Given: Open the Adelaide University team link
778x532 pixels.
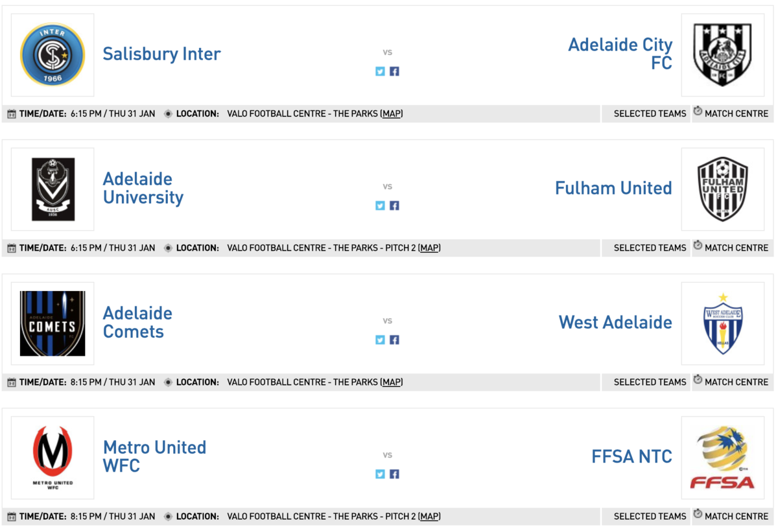Looking at the screenshot, I should click(x=143, y=188).
